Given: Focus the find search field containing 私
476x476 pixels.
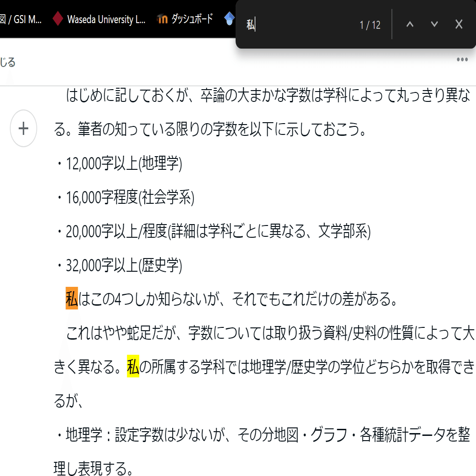Looking at the screenshot, I should 283,24.
